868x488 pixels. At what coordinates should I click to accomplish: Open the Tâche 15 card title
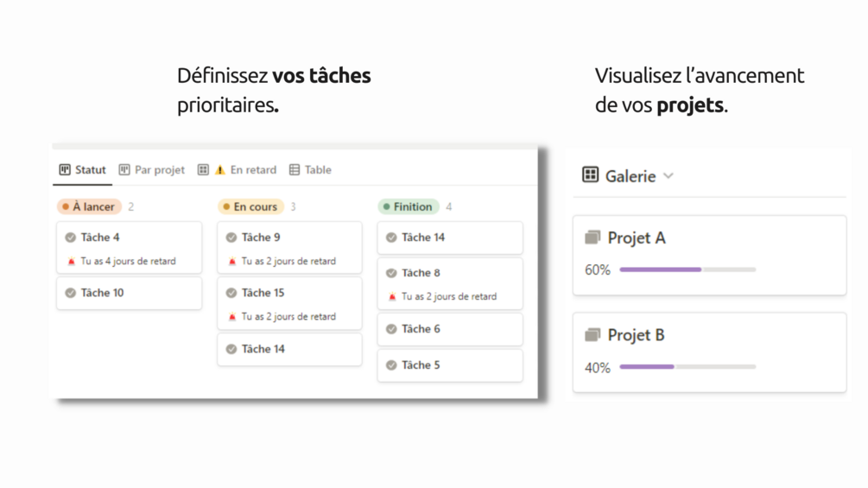(x=263, y=293)
